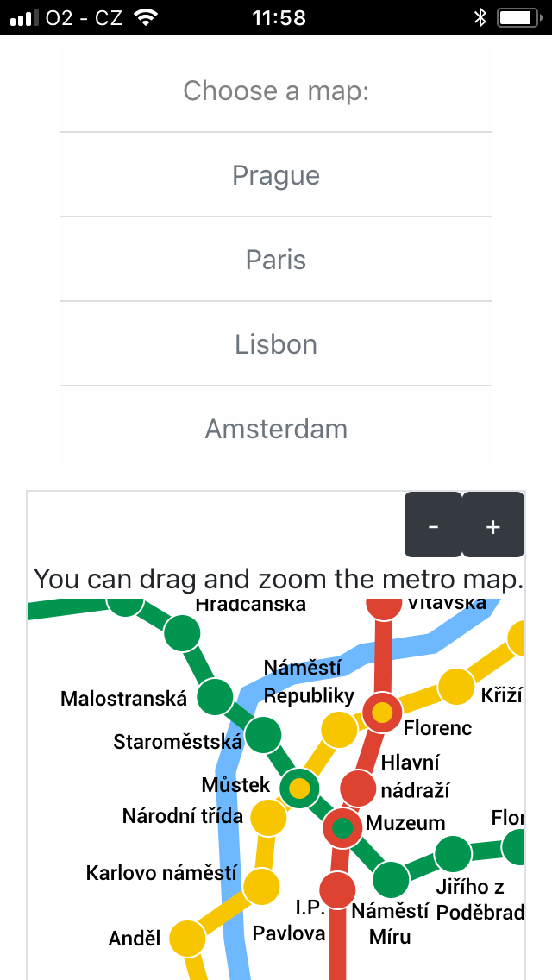Viewport: 552px width, 980px height.
Task: Zoom in with the plus button
Action: 493,525
